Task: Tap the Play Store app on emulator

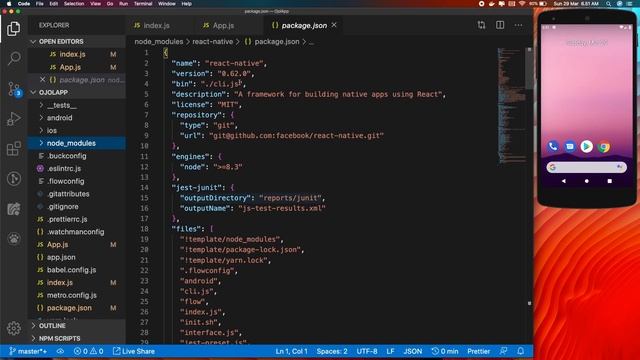Action: (587, 146)
